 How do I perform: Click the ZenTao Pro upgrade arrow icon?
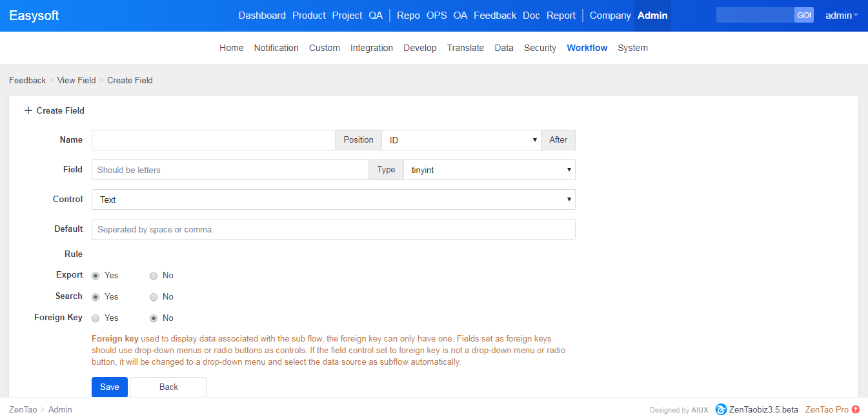point(856,409)
